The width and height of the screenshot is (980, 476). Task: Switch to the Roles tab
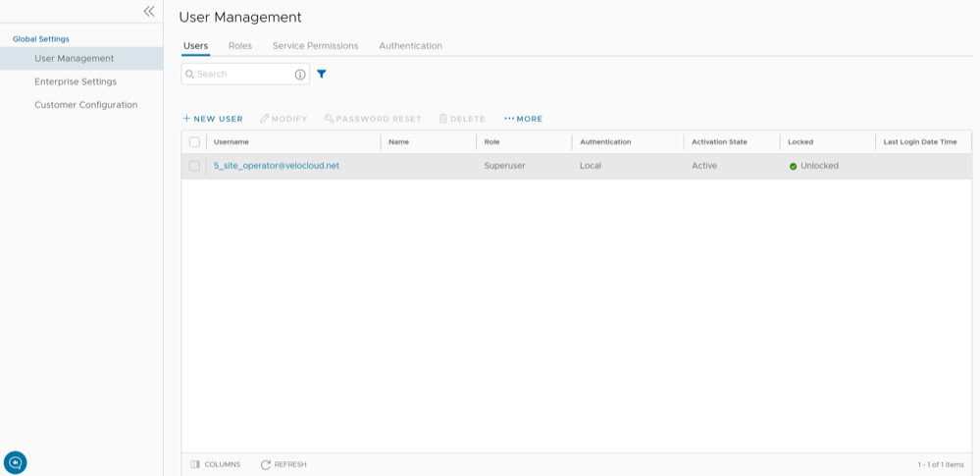point(240,46)
